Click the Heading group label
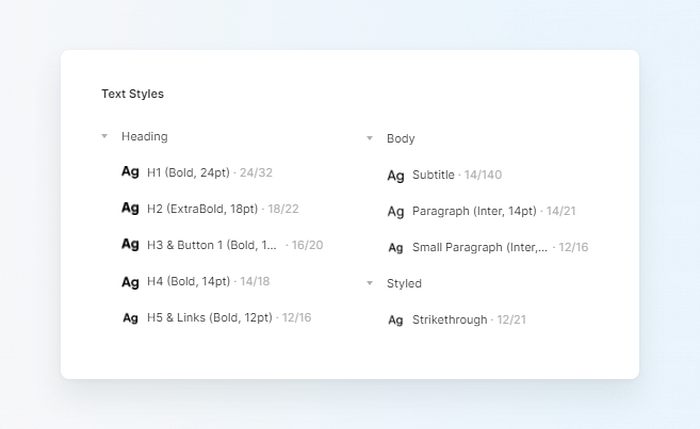The height and width of the screenshot is (429, 700). coord(145,137)
